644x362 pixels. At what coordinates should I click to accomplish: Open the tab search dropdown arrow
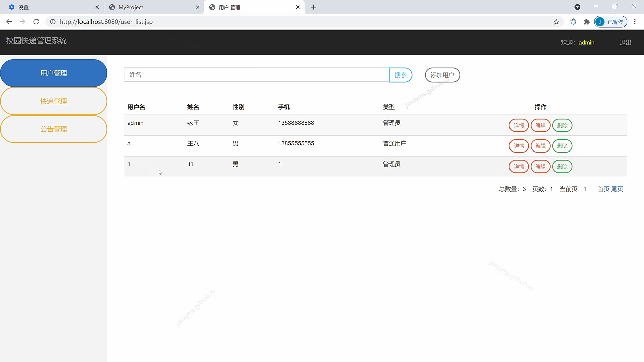pos(577,7)
